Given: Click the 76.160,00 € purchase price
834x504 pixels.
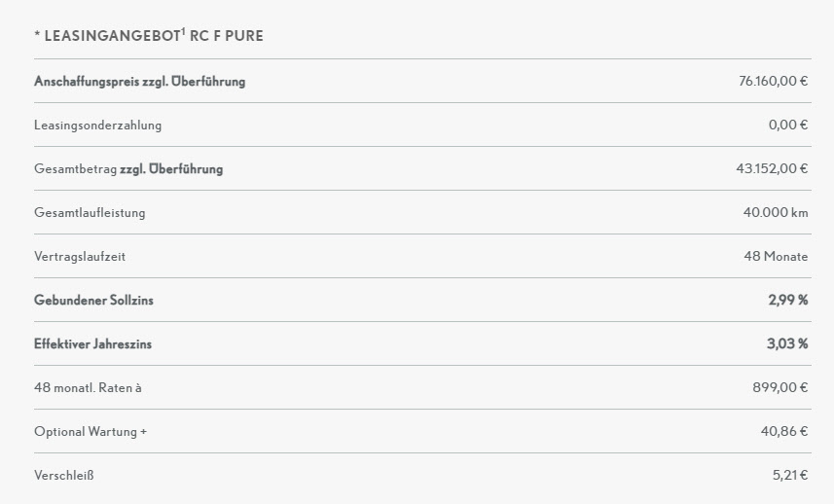Looking at the screenshot, I should 774,81.
